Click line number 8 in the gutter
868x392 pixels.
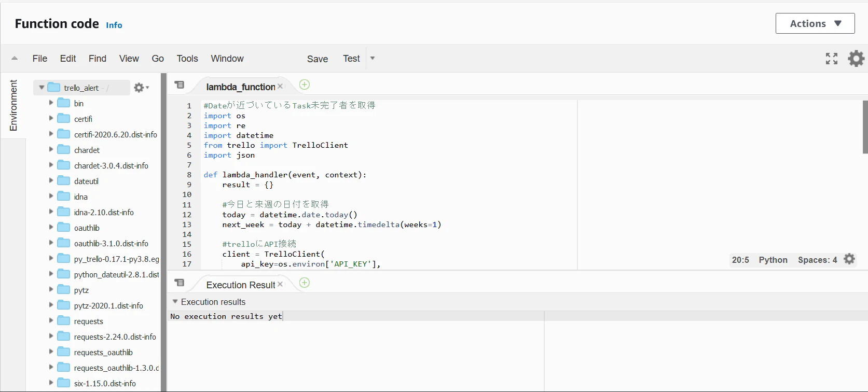pyautogui.click(x=189, y=175)
